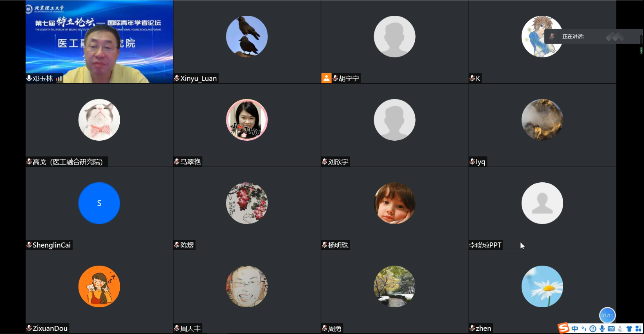The image size is (644, 334).
Task: Click zhen's daisy flower avatar
Action: coord(542,286)
